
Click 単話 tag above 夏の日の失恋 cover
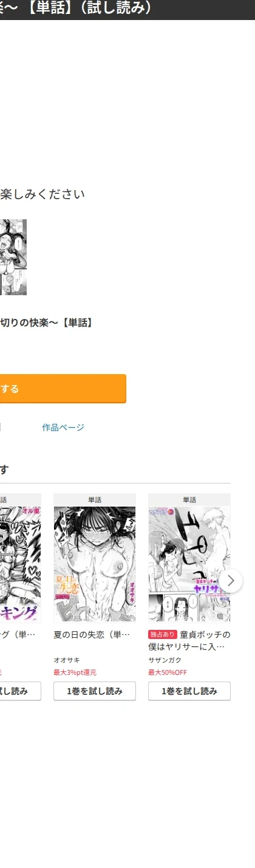click(x=95, y=500)
